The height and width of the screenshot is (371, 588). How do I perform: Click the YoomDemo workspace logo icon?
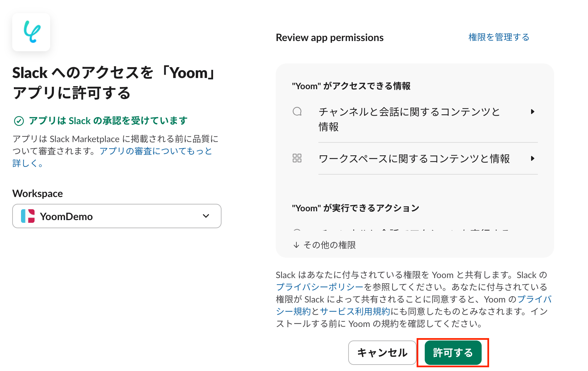click(28, 216)
